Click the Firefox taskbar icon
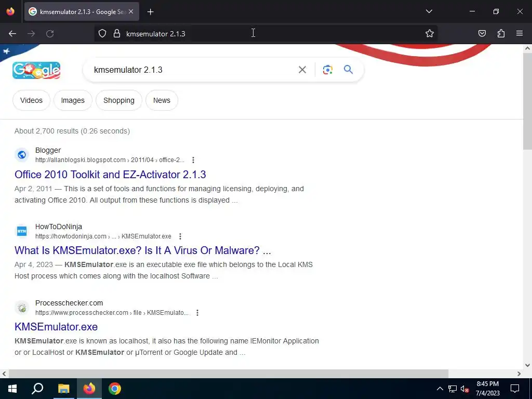This screenshot has height=399, width=532. point(89,389)
